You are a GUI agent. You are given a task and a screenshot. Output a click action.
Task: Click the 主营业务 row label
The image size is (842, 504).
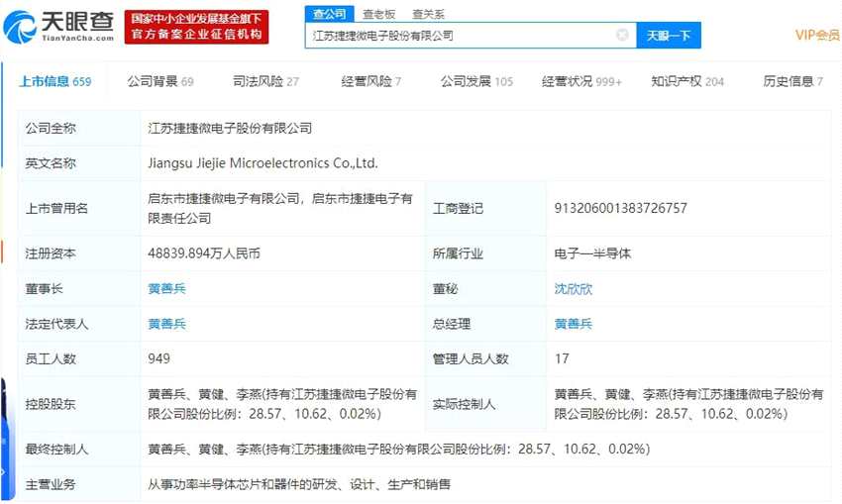point(51,484)
